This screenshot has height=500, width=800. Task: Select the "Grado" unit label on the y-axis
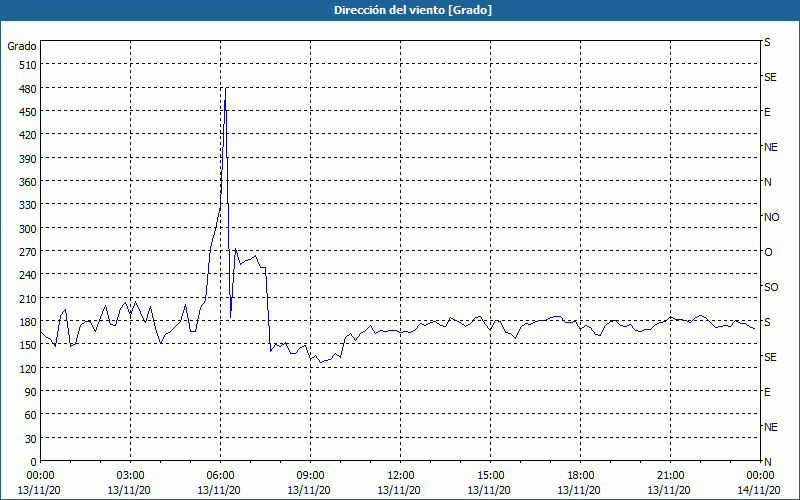[21, 46]
